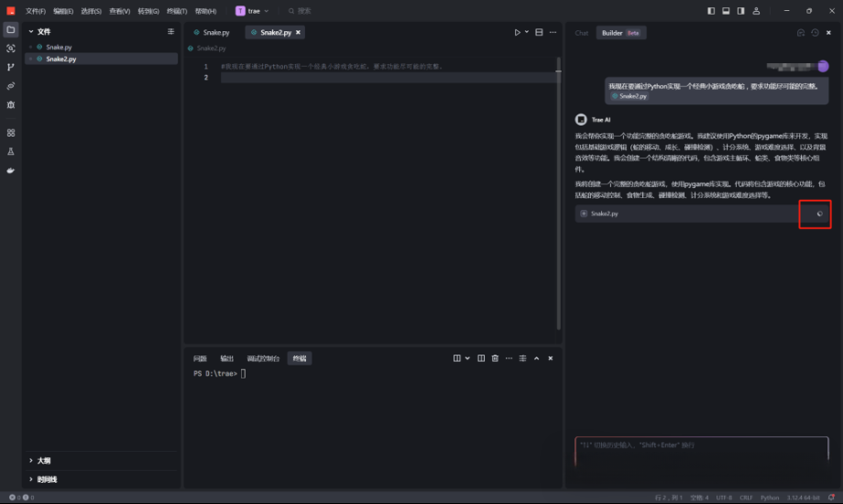Expand the 大纲 outline section
843x504 pixels.
click(x=44, y=460)
